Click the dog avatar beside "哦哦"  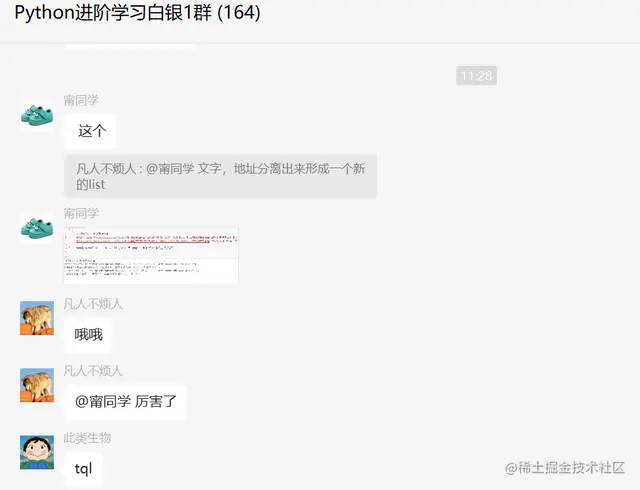pyautogui.click(x=37, y=318)
